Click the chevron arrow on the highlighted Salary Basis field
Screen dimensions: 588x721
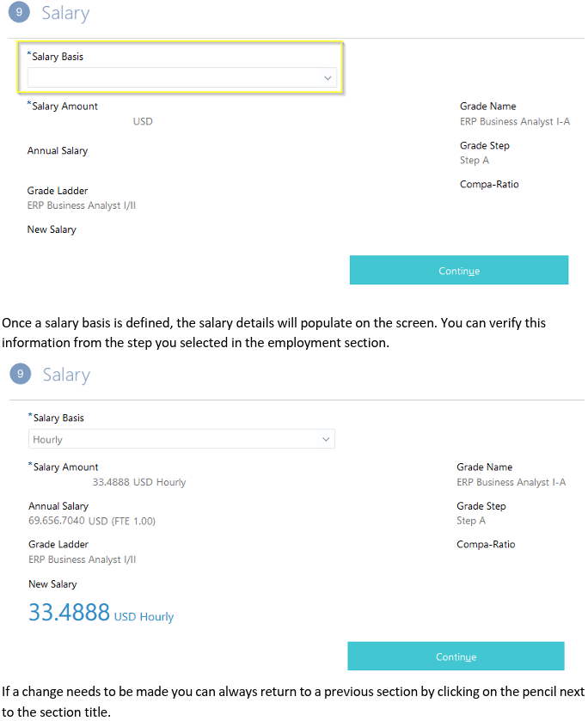click(327, 77)
